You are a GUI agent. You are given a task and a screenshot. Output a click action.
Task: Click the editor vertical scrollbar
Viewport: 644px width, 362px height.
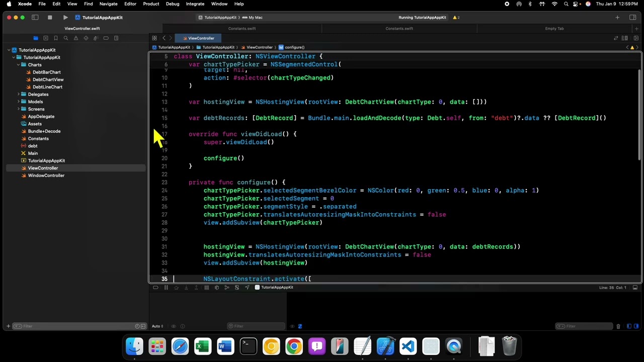[x=640, y=116]
